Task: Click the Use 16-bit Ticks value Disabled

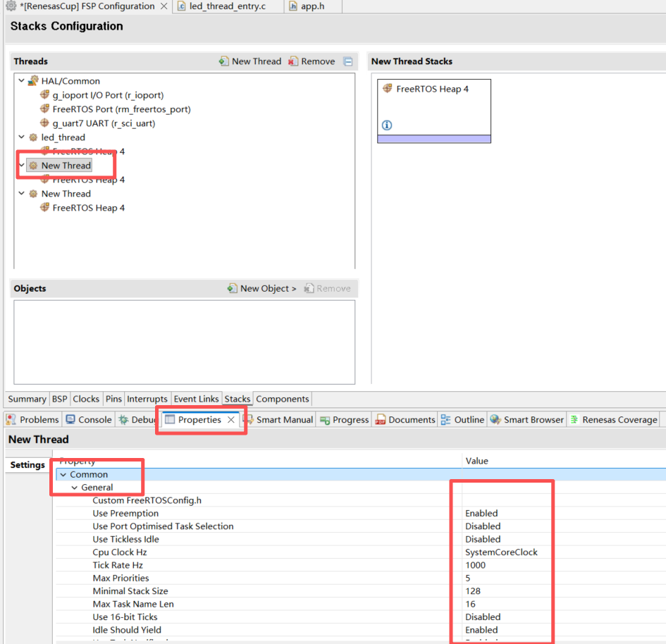Action: [483, 617]
